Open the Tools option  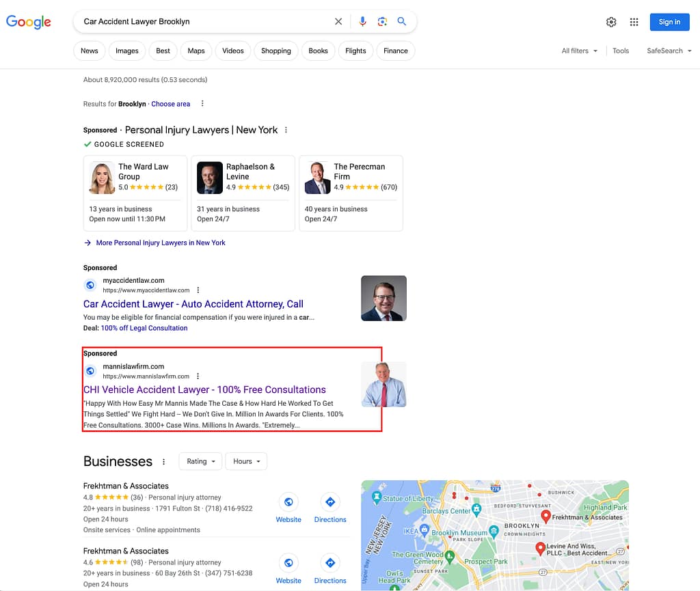(x=621, y=51)
